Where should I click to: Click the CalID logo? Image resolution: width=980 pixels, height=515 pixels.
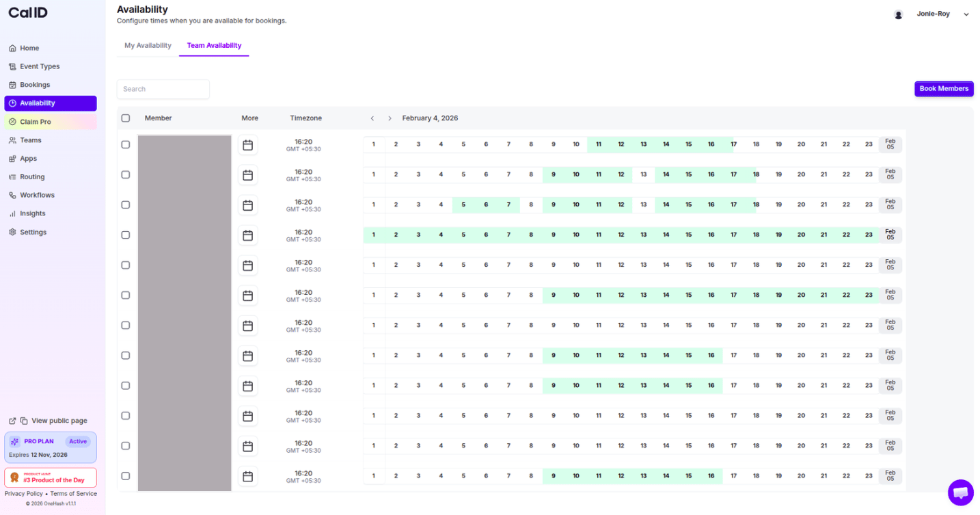click(x=28, y=12)
